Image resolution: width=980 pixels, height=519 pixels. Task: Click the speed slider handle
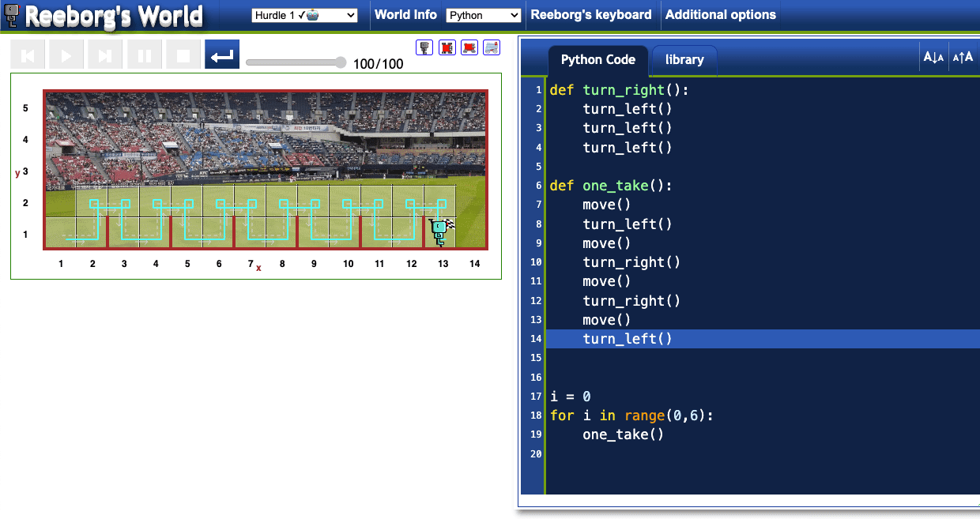pos(341,62)
